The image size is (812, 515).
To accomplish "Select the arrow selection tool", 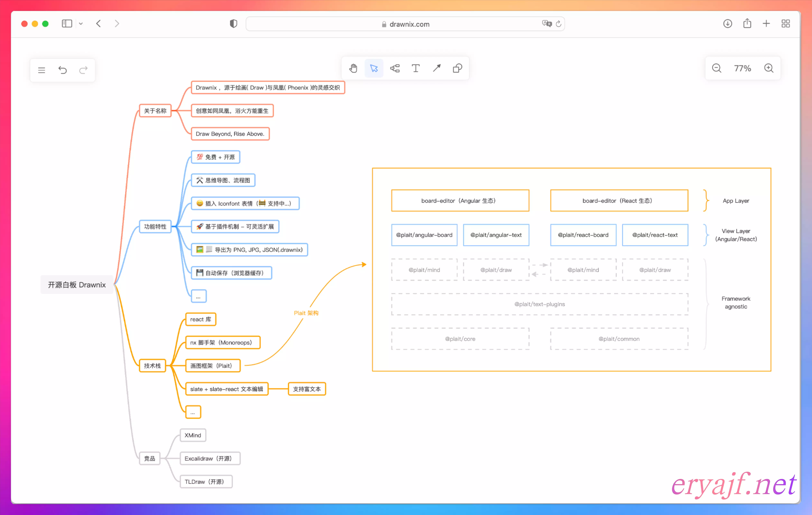I will (x=374, y=68).
